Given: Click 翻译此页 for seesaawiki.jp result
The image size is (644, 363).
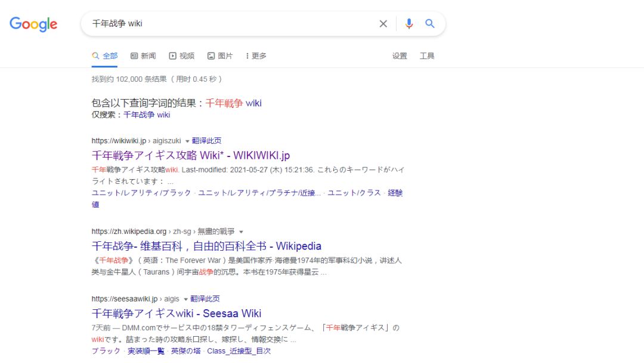Looking at the screenshot, I should point(205,299).
